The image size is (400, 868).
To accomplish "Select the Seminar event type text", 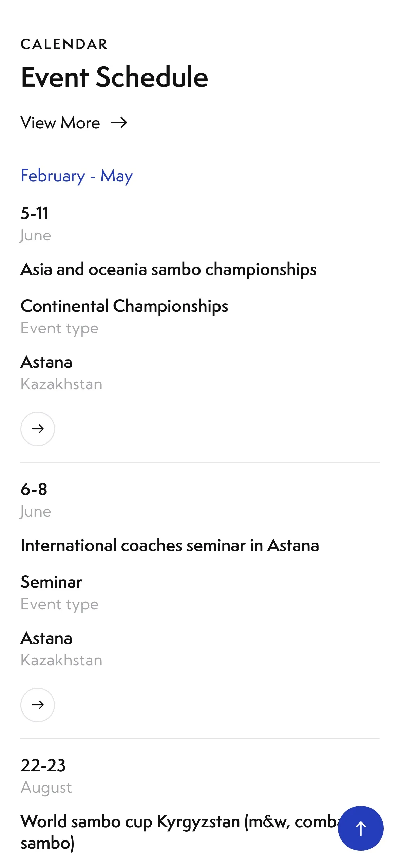I will (51, 582).
